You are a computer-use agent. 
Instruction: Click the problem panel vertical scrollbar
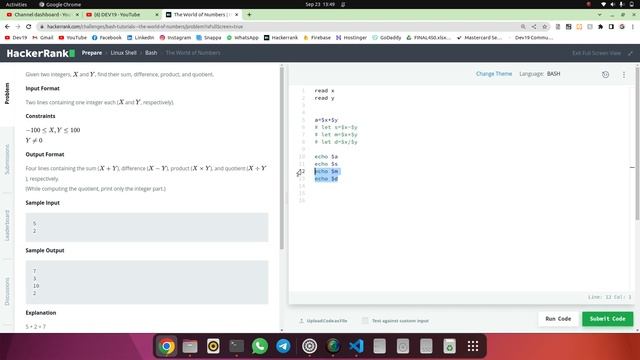pos(282,157)
